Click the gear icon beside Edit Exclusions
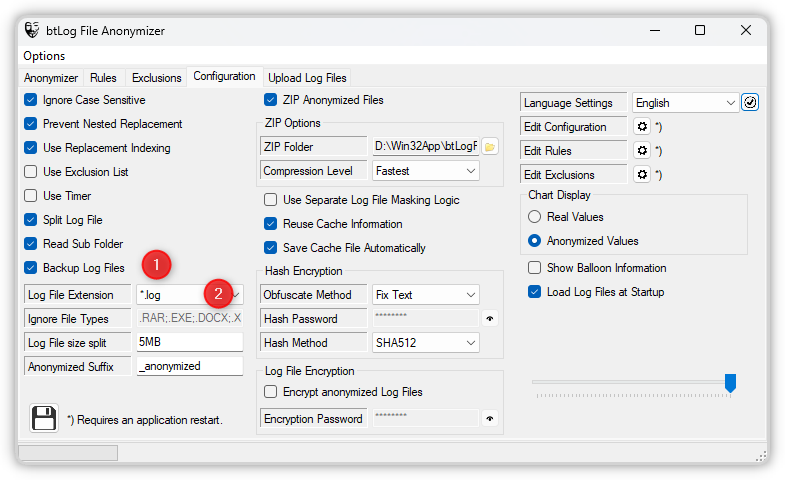785x480 pixels. pyautogui.click(x=643, y=175)
